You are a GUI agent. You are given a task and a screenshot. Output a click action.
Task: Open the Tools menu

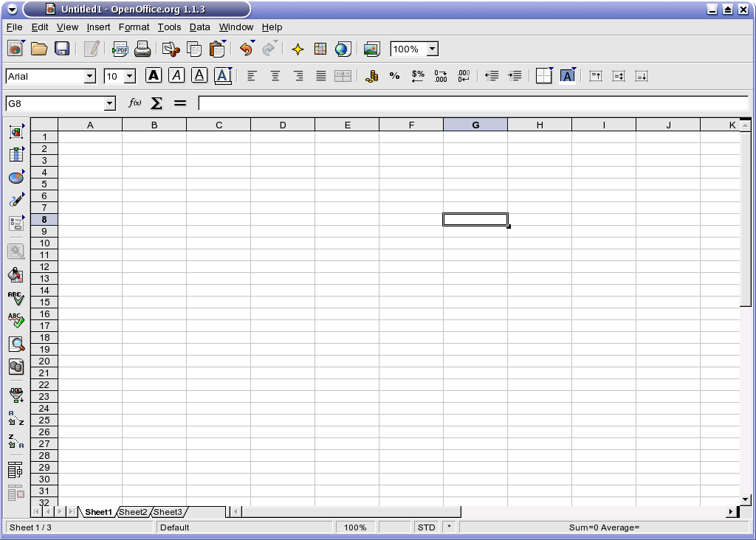coord(169,27)
